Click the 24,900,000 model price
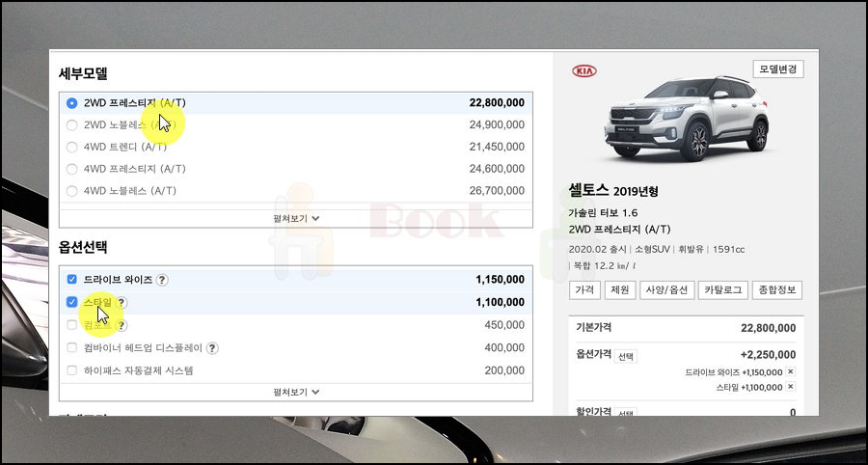 click(497, 125)
